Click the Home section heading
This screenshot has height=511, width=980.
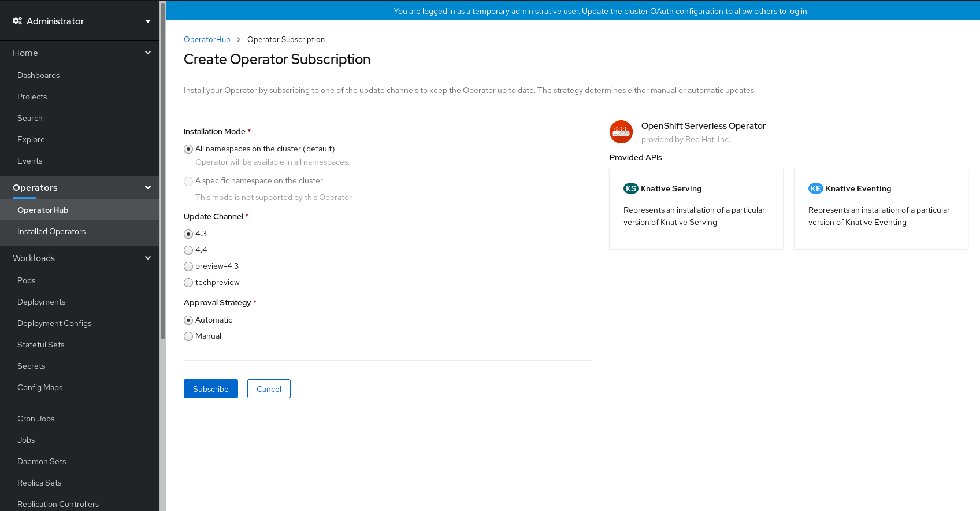pyautogui.click(x=25, y=53)
